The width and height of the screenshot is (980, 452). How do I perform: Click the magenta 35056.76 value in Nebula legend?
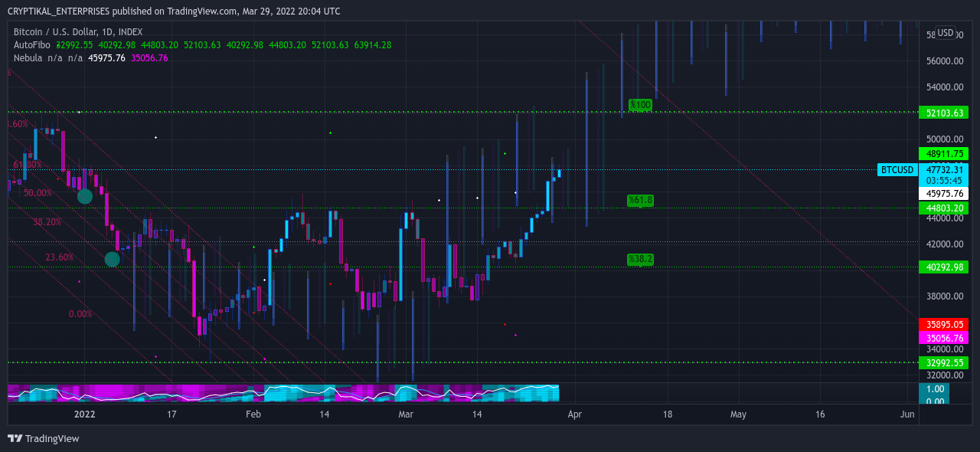pos(149,57)
